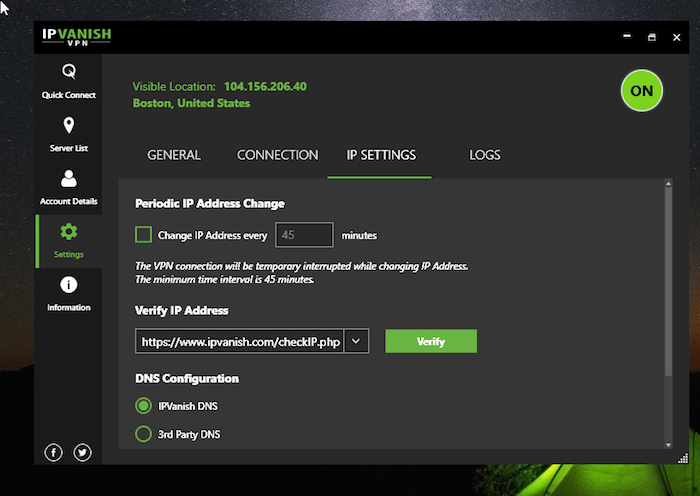Switch to the GENERAL tab
Image resolution: width=700 pixels, height=496 pixels.
coord(174,155)
